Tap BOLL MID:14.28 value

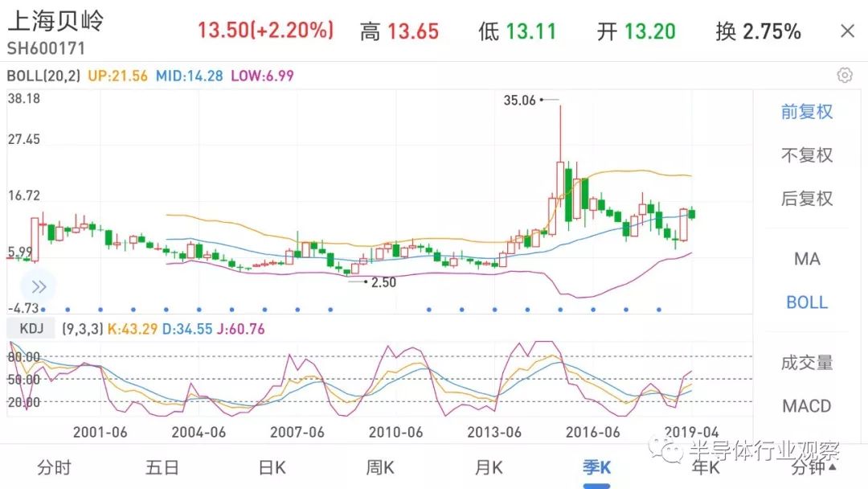[x=190, y=76]
